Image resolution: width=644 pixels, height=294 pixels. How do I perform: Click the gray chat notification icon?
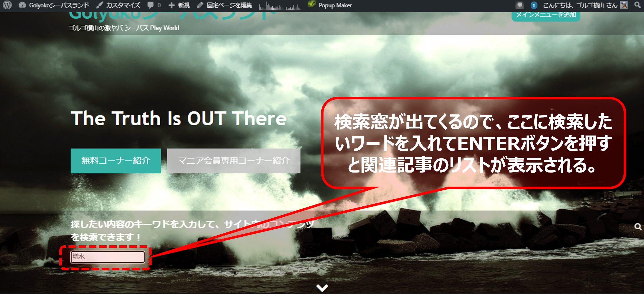(x=519, y=5)
